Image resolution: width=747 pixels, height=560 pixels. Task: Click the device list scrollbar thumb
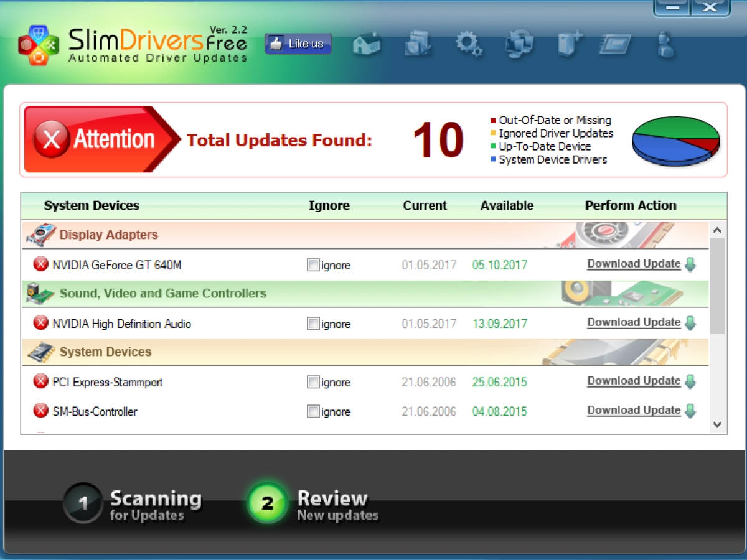point(717,286)
